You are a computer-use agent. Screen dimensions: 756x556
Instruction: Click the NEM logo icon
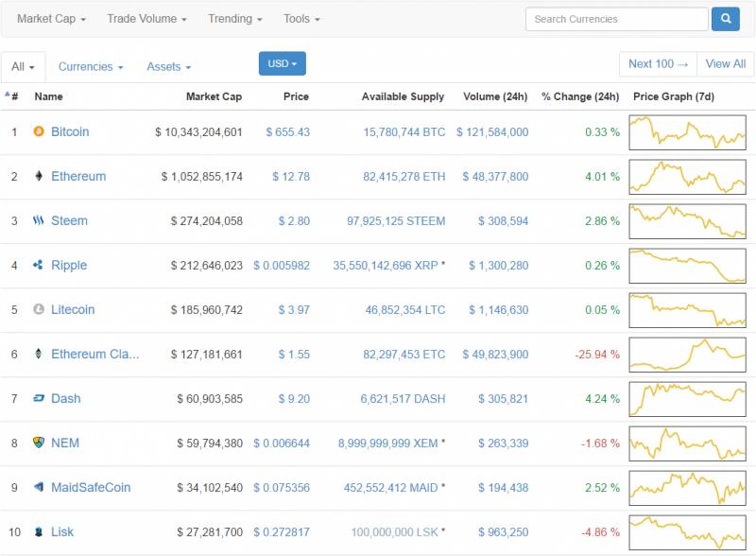(39, 443)
